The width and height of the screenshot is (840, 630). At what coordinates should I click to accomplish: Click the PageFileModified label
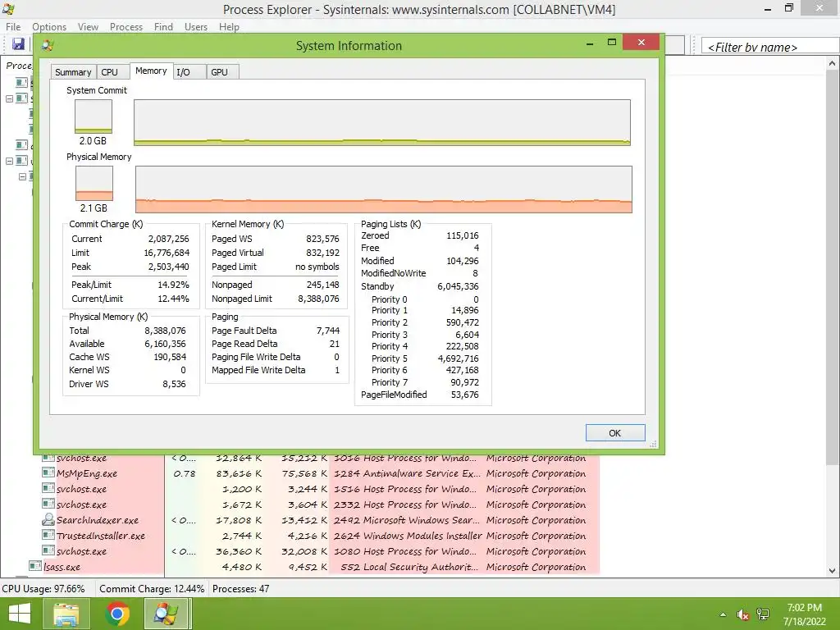pos(394,395)
